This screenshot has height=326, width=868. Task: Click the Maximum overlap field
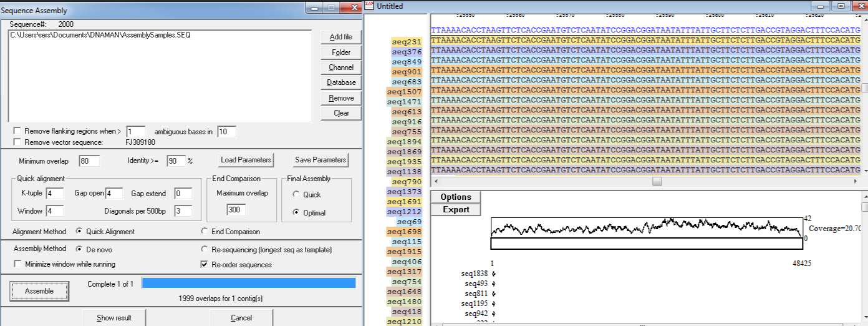[237, 210]
